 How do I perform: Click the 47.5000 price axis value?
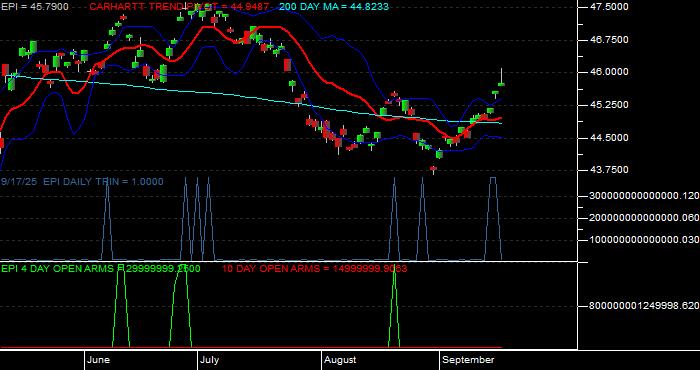[609, 7]
